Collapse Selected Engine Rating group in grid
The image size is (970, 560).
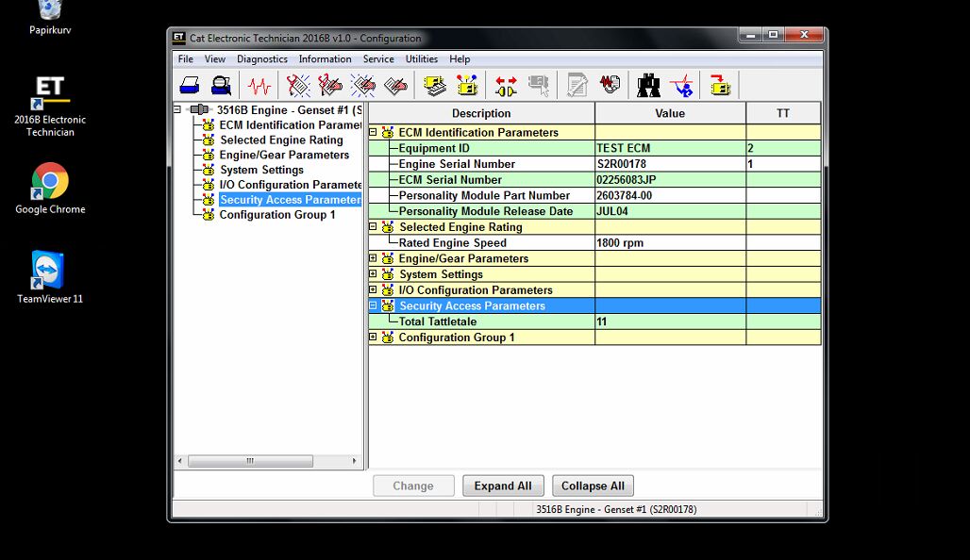pyautogui.click(x=373, y=227)
